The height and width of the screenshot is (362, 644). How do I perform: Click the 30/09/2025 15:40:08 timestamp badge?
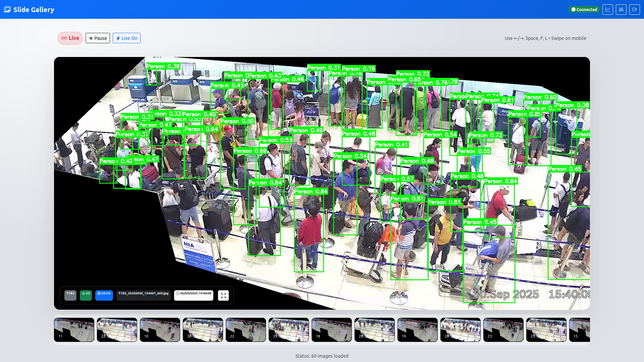(194, 295)
